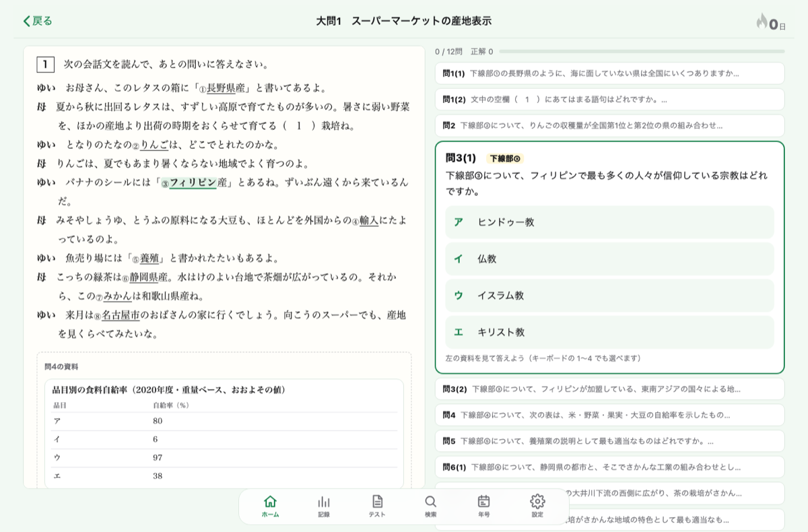Open 記録 bar chart icon
The height and width of the screenshot is (532, 808).
click(x=324, y=506)
